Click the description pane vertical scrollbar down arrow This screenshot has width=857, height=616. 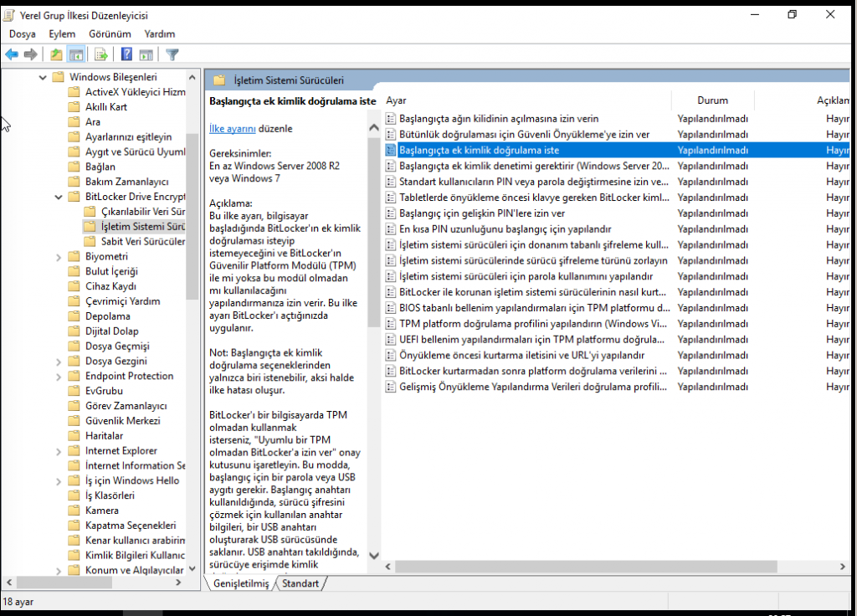point(373,556)
